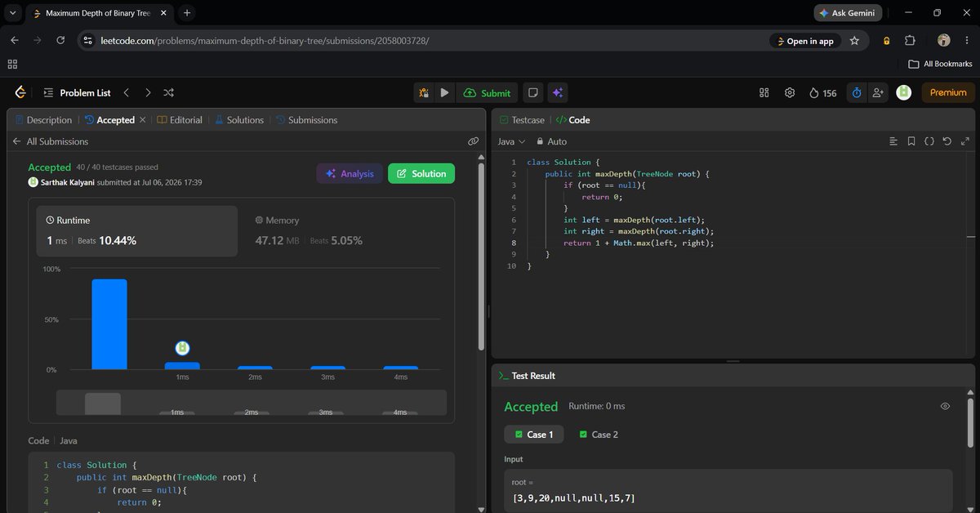Click the Test Result panel scrollbar
Screen dimensions: 980x513
click(970, 425)
